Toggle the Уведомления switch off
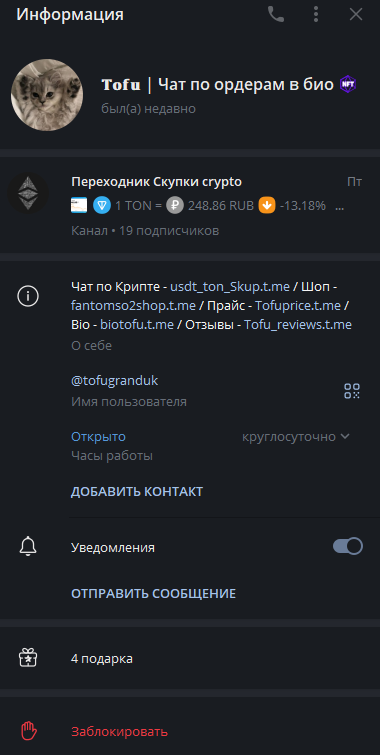This screenshot has width=380, height=755. [x=348, y=546]
